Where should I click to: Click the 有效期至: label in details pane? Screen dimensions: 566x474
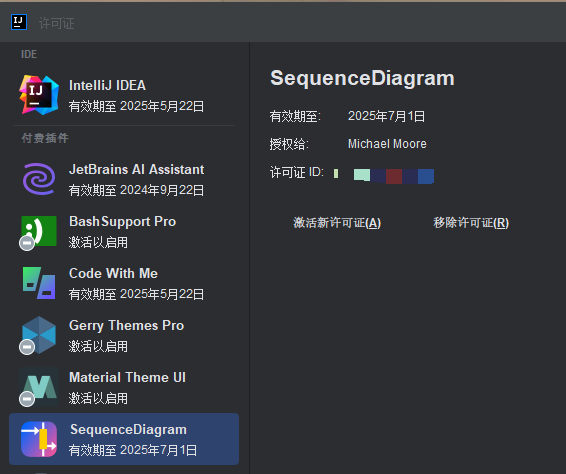[295, 117]
